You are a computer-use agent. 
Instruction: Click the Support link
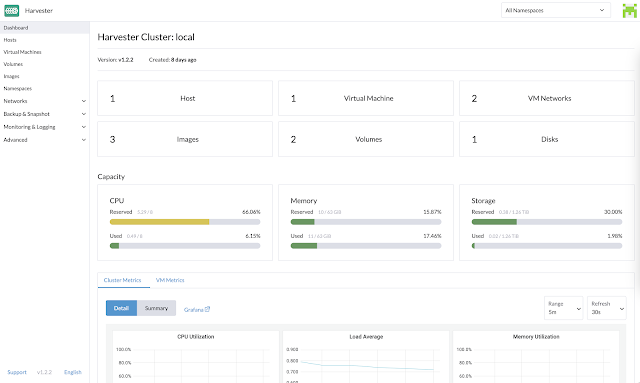pyautogui.click(x=17, y=372)
